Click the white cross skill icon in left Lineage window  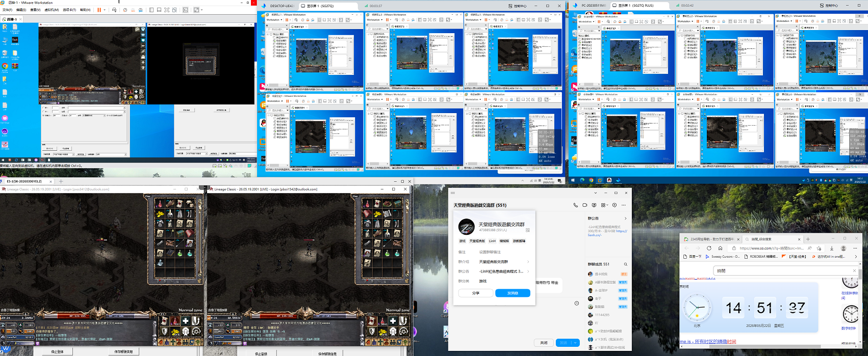click(186, 320)
